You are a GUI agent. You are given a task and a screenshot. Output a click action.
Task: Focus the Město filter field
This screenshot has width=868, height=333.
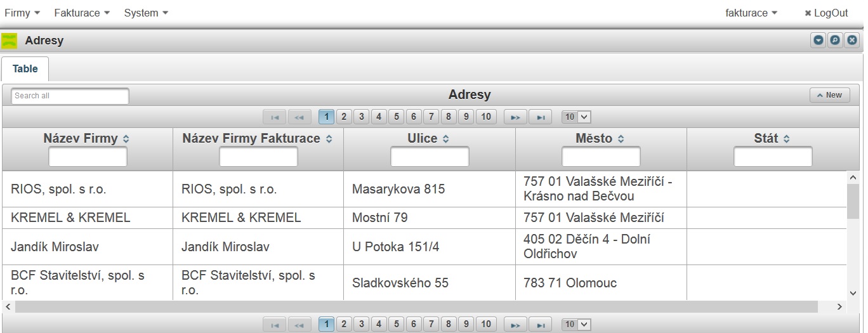[601, 157]
